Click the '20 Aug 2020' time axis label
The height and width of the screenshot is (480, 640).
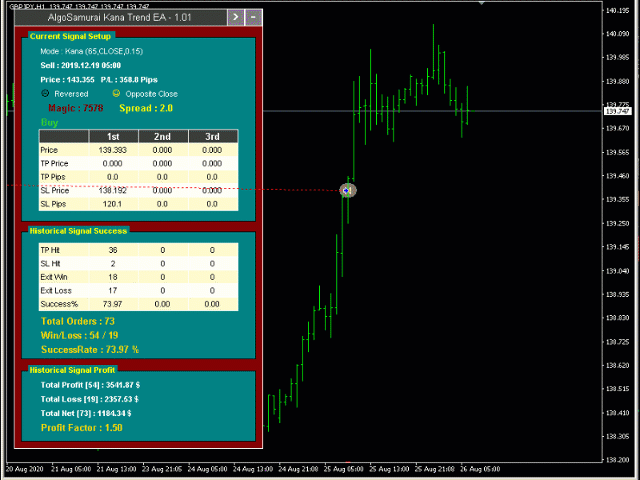click(x=24, y=469)
